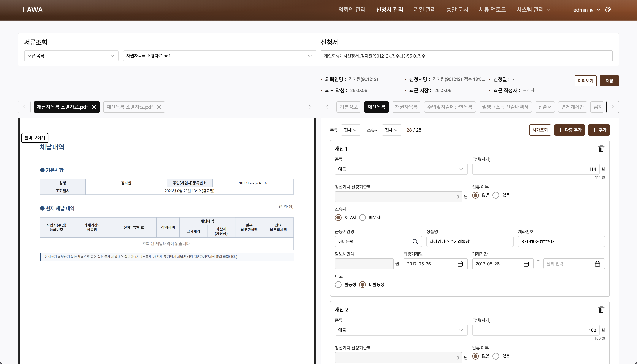Open calendar for 최종거래일 date

(460, 264)
